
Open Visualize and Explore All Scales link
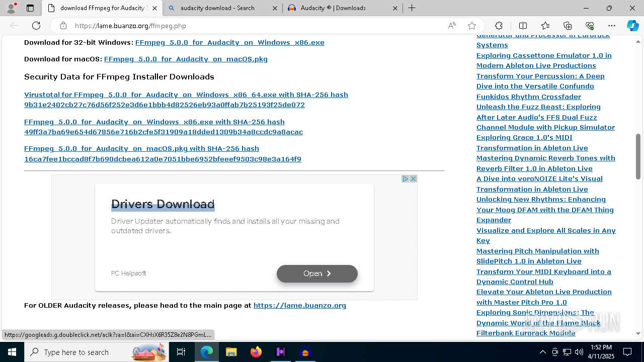pos(546,235)
